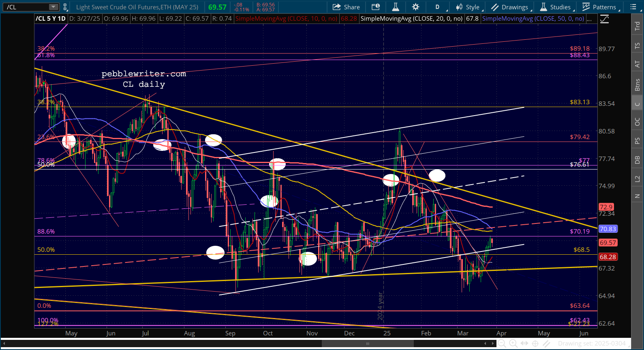Click the Share button
The height and width of the screenshot is (350, 644).
(346, 7)
